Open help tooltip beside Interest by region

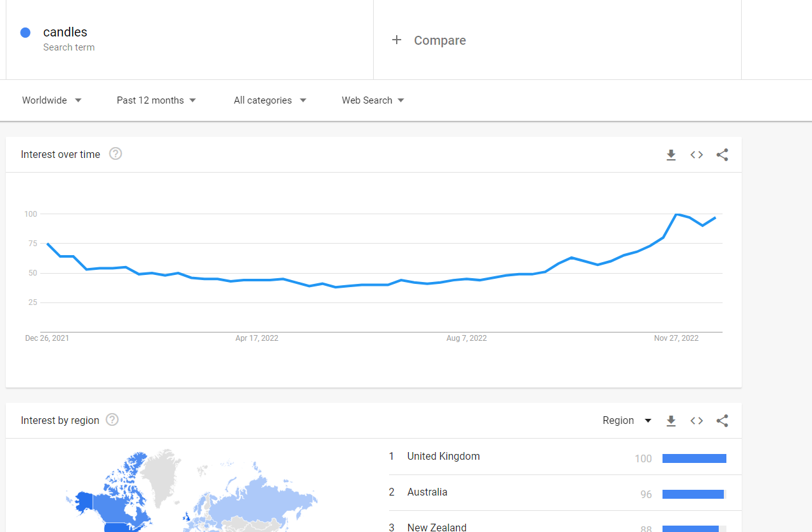[112, 419]
